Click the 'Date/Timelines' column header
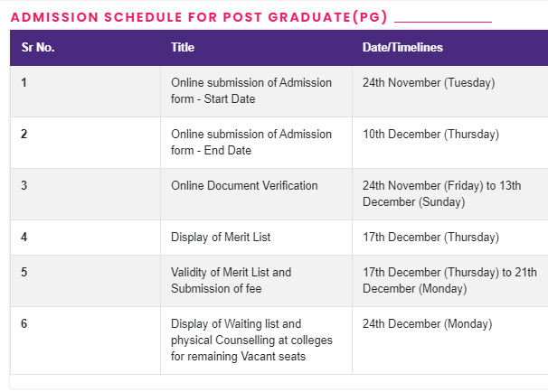The width and height of the screenshot is (548, 392). pyautogui.click(x=402, y=47)
